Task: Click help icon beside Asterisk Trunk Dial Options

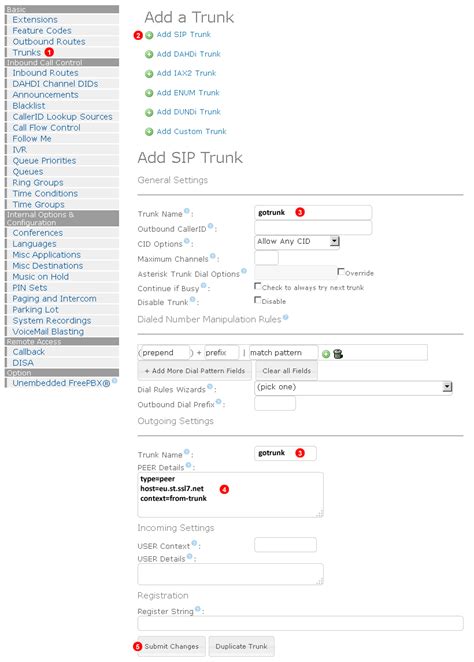Action: pos(244,271)
